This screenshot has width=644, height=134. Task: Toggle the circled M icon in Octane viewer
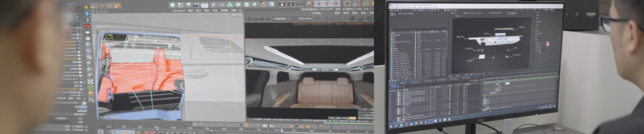coord(318,18)
